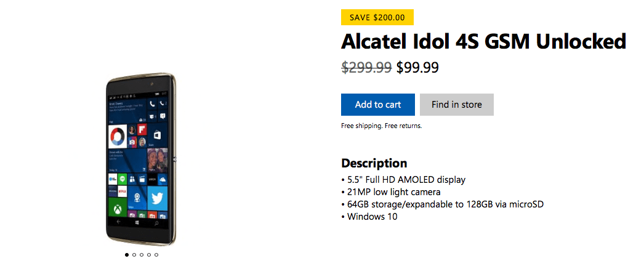
Task: Select the first carousel dot
Action: [127, 254]
